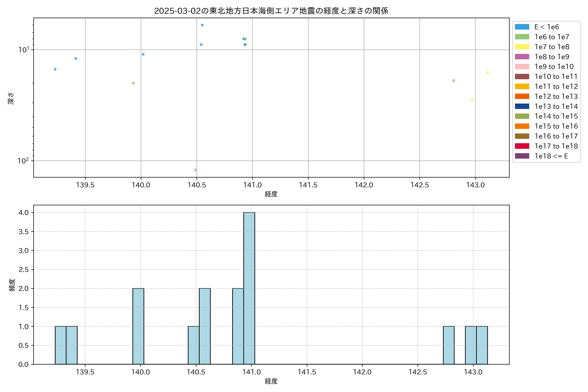The height and width of the screenshot is (392, 588).
Task: Click the 頻度 y-axis label of histogram
Action: click(x=12, y=285)
